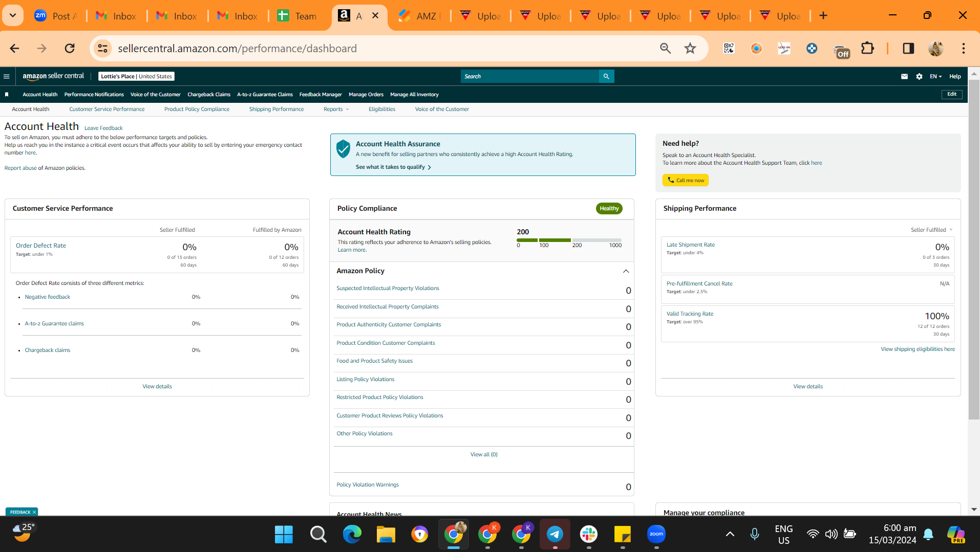The image size is (980, 552).
Task: Click the Windows Start button
Action: point(284,534)
